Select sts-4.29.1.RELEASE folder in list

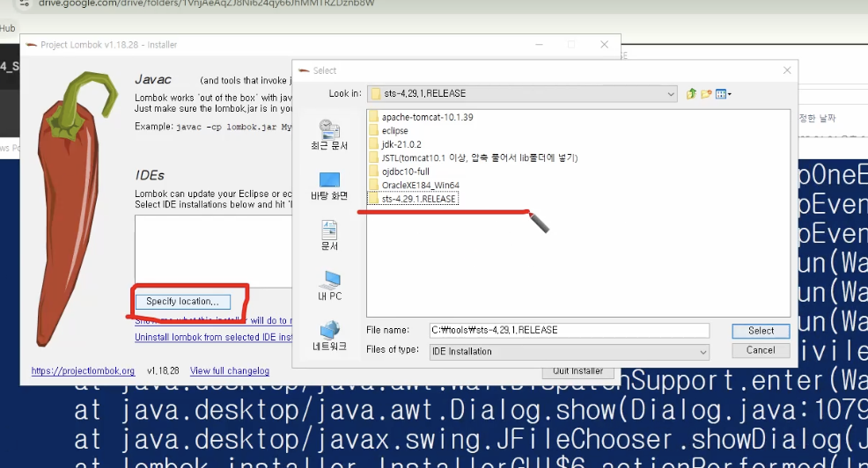point(413,199)
